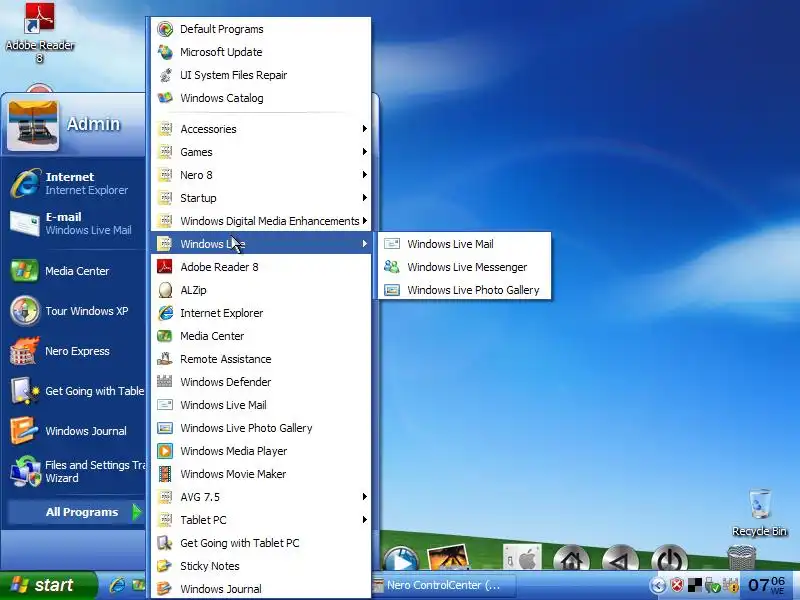The width and height of the screenshot is (800, 600).
Task: Start Remote Assistance
Action: 261,359
